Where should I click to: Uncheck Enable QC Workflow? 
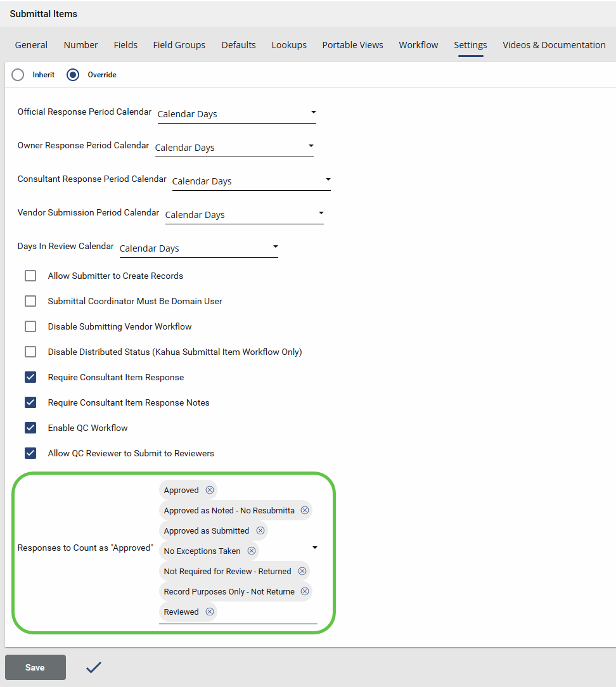[x=30, y=428]
